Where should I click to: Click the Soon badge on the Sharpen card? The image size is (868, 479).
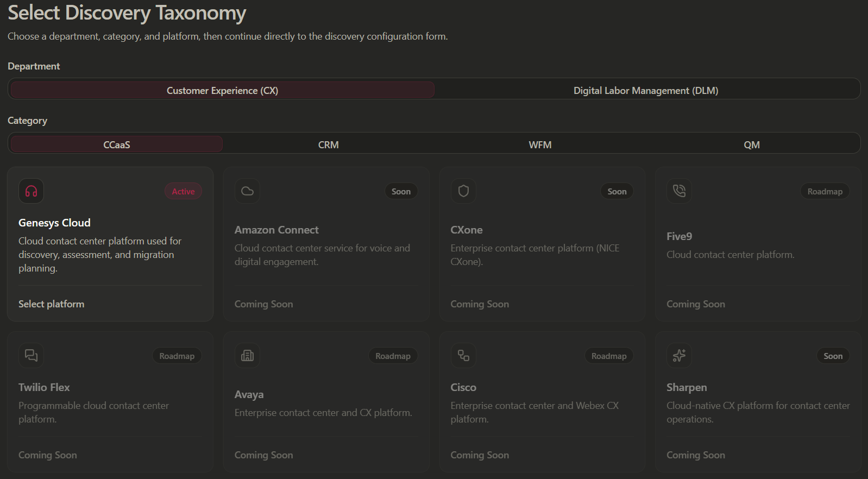(x=833, y=356)
